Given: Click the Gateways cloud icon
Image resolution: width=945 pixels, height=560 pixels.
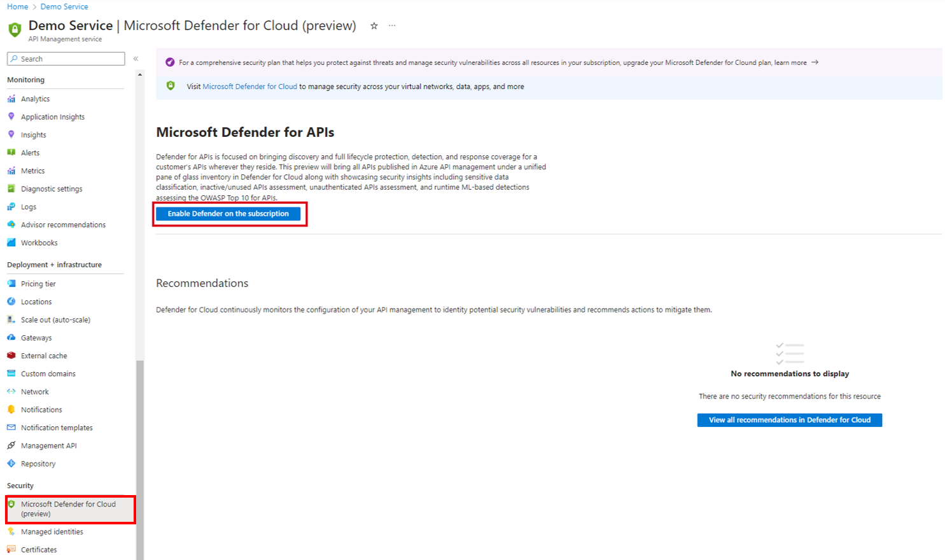Looking at the screenshot, I should click(11, 338).
